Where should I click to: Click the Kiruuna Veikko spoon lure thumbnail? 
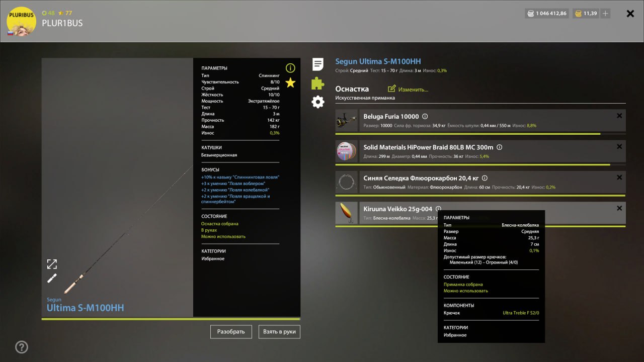346,213
